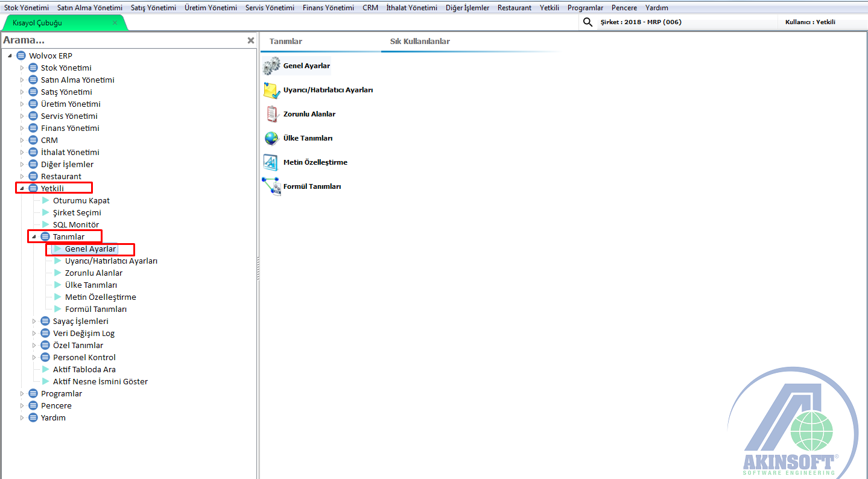This screenshot has width=868, height=479.
Task: Expand the Programlar tree node
Action: tap(22, 393)
